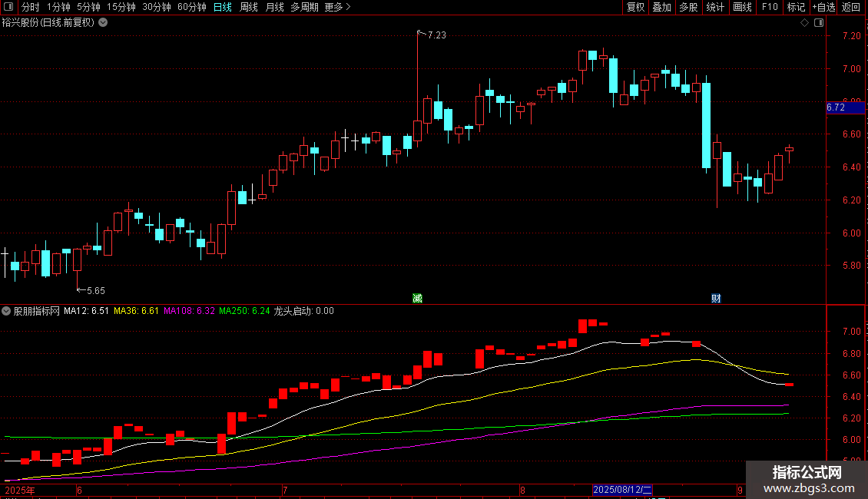Screen dimensions: 868x499
Task: Select the 周线 weekly tab
Action: (249, 7)
